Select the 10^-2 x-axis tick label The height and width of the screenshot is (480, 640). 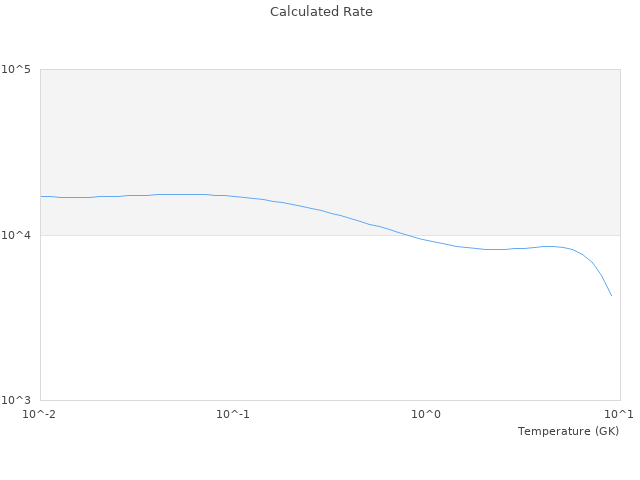[x=40, y=414]
